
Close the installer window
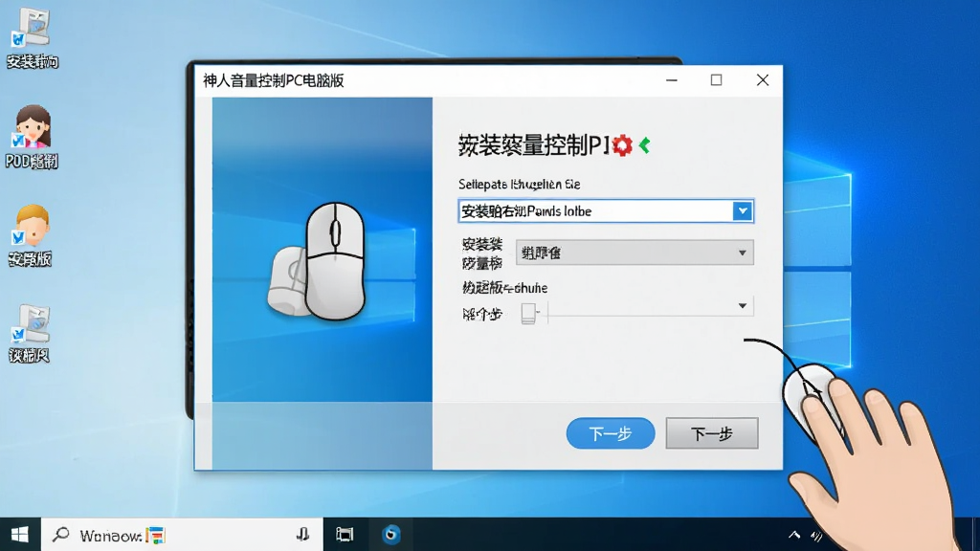point(763,80)
